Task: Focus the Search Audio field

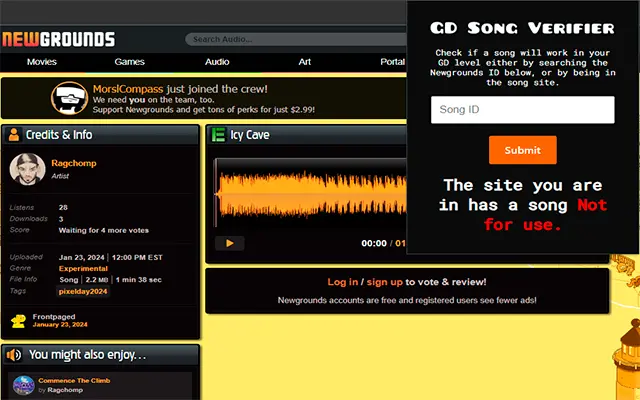Action: [296, 39]
